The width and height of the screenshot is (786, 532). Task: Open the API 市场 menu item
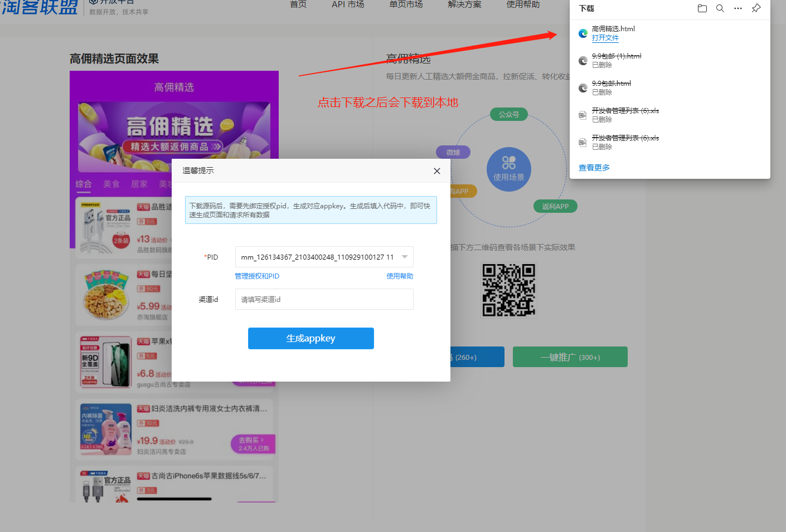coord(348,4)
